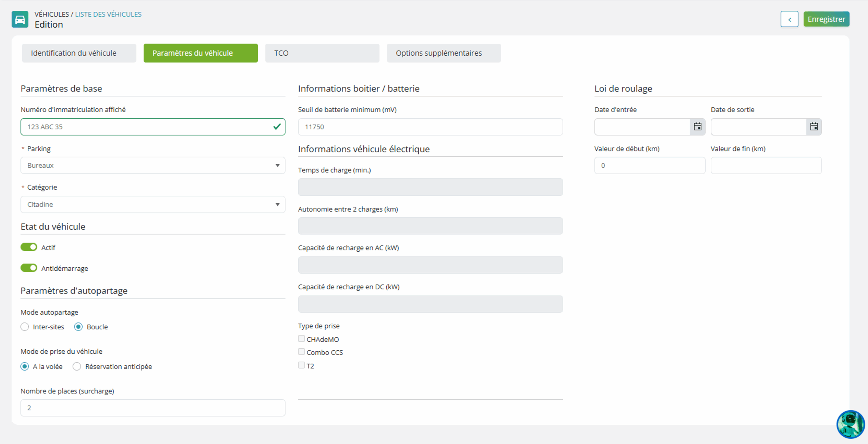
Task: Go to Options supplémentaires tab
Action: click(444, 53)
